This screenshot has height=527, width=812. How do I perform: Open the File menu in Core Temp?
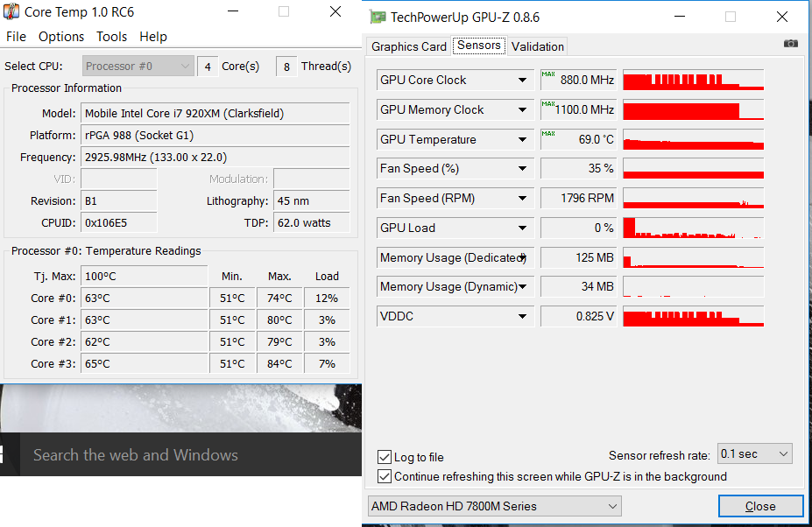16,37
